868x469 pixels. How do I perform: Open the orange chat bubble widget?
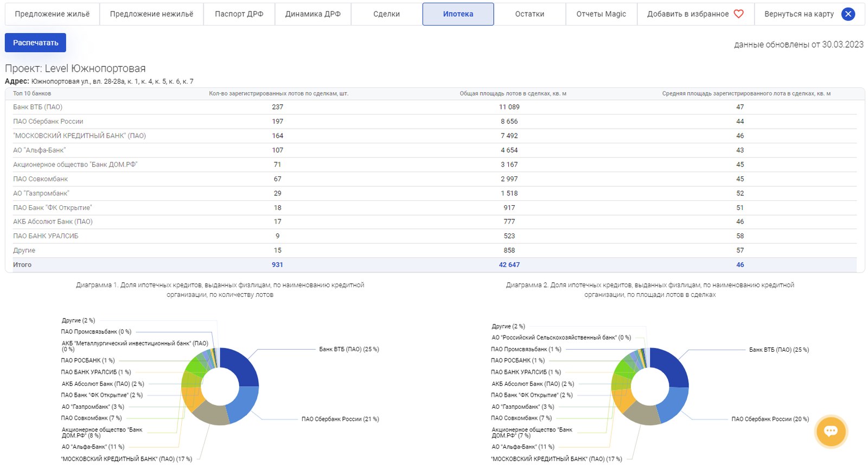[831, 432]
